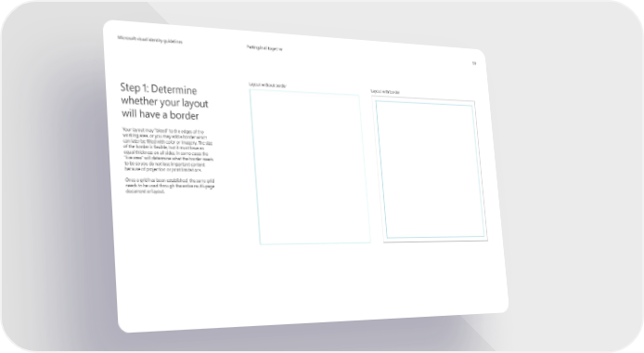Click the 'whether your layout' heading line
This screenshot has width=644, height=353.
click(164, 102)
